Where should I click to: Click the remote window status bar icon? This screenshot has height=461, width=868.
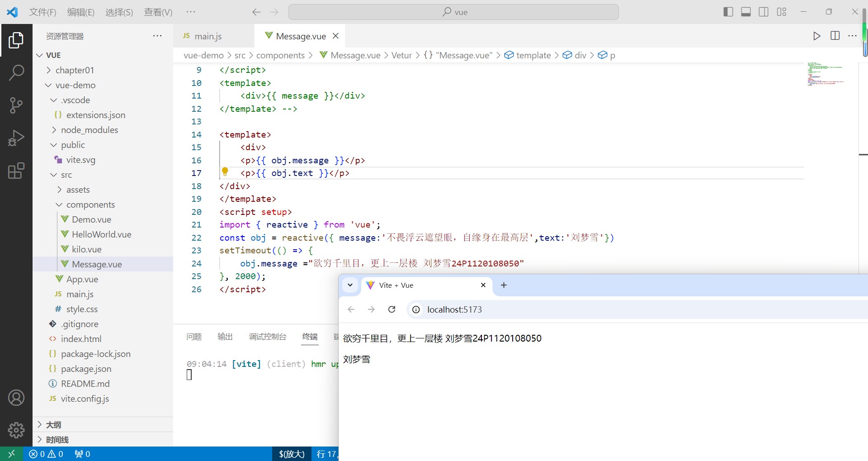pyautogui.click(x=12, y=454)
